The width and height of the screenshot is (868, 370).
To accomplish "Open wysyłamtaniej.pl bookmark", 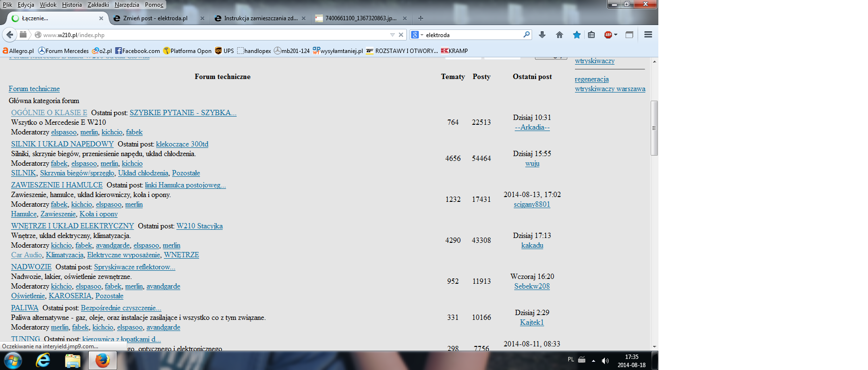I will click(337, 51).
